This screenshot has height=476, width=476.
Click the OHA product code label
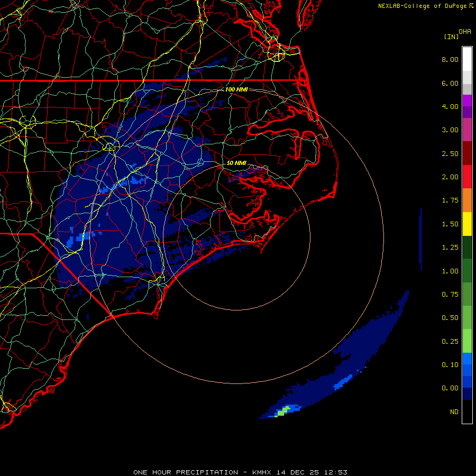click(x=465, y=32)
